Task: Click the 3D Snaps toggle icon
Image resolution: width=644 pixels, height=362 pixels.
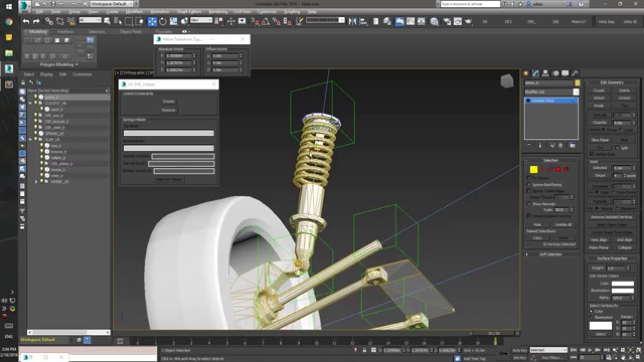Action: (x=255, y=22)
